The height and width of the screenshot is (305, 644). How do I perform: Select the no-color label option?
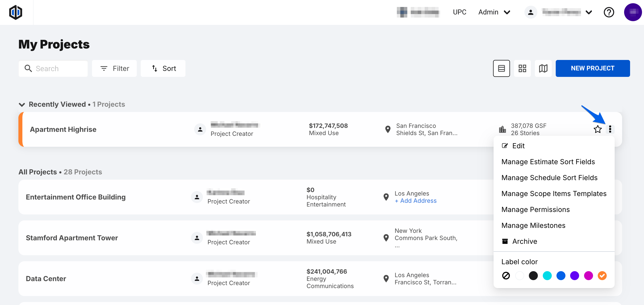[x=506, y=275]
